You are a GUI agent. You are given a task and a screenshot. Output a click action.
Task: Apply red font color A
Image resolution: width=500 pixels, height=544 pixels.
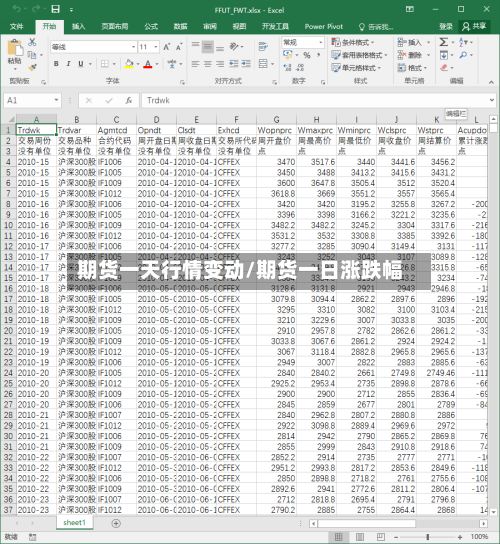pos(148,64)
